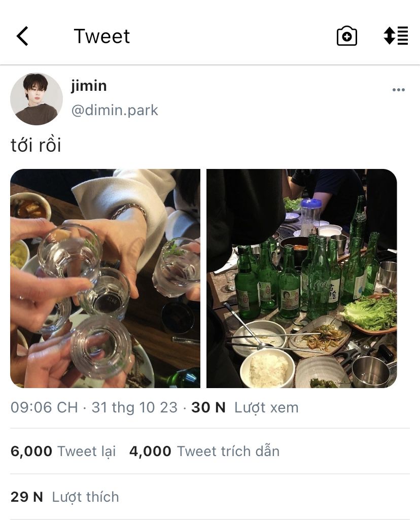The height and width of the screenshot is (520, 420).
Task: Tap the 09:06 CH timestamp
Action: [x=44, y=407]
